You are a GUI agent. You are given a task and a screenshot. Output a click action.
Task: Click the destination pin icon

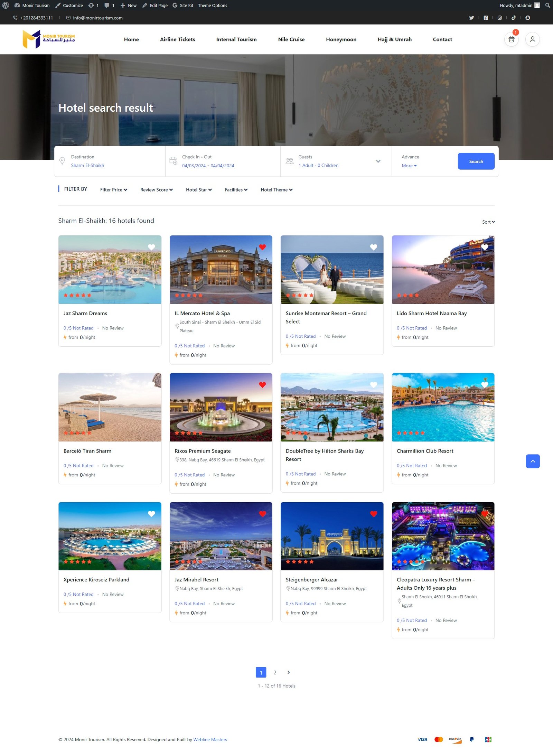click(62, 161)
